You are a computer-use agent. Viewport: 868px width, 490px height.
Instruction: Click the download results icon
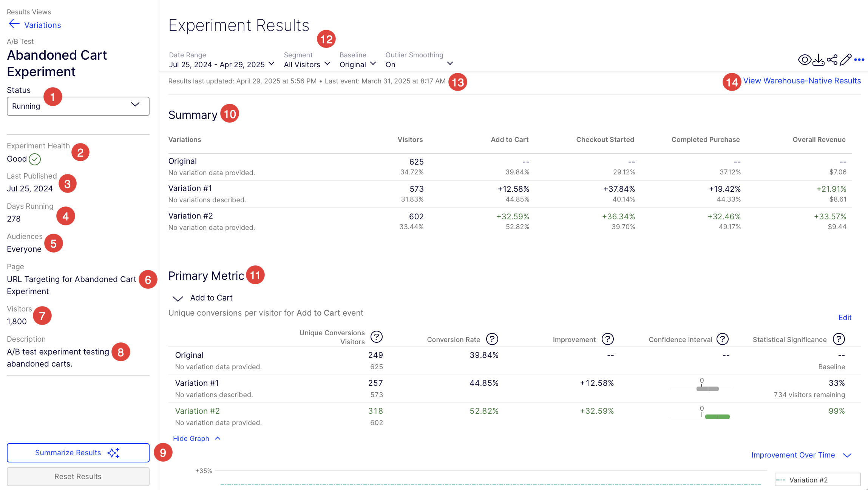pos(818,60)
